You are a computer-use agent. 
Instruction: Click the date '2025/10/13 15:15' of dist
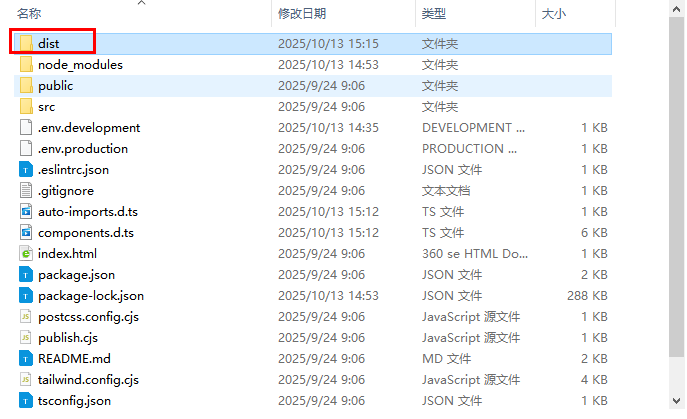328,43
